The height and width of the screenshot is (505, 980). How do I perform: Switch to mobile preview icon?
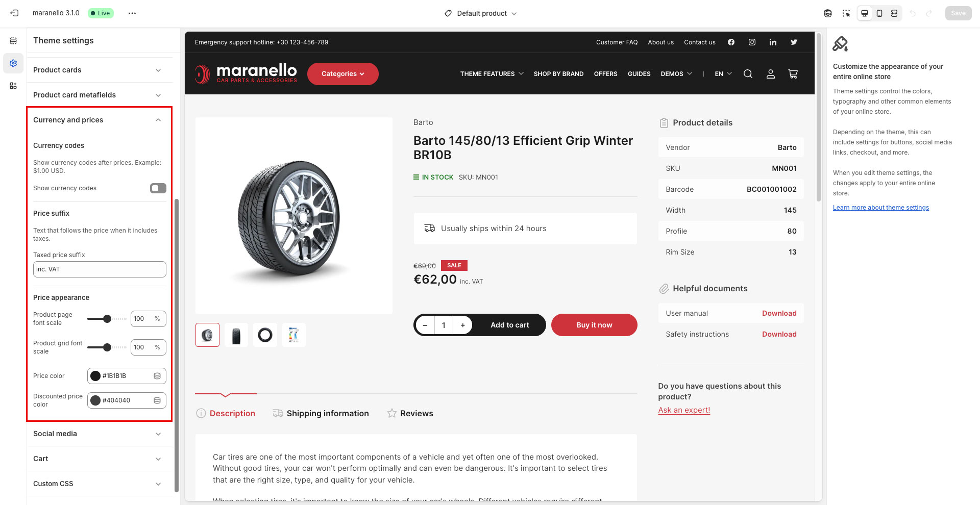(879, 13)
